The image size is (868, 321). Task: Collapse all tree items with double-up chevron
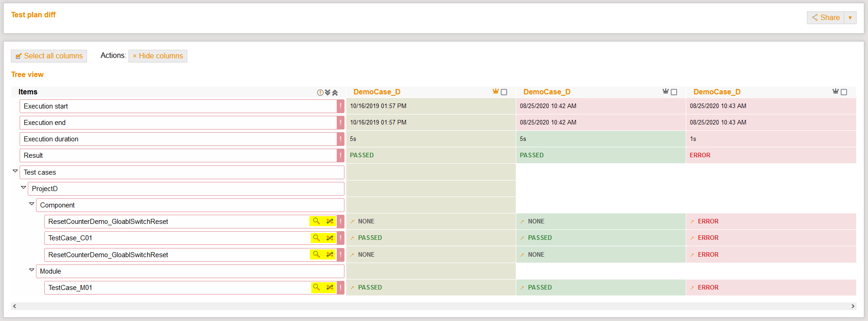click(x=335, y=93)
